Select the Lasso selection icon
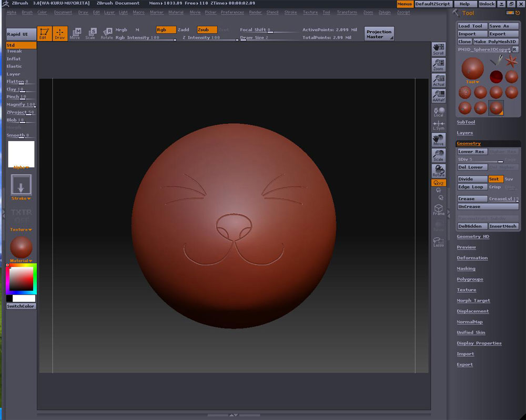 [x=438, y=242]
